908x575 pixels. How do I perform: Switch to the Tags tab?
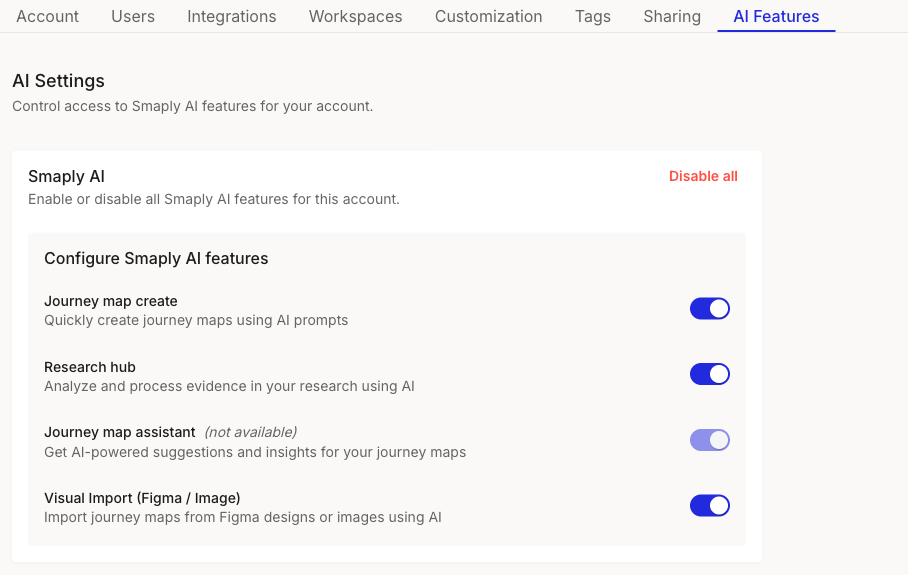pyautogui.click(x=593, y=16)
